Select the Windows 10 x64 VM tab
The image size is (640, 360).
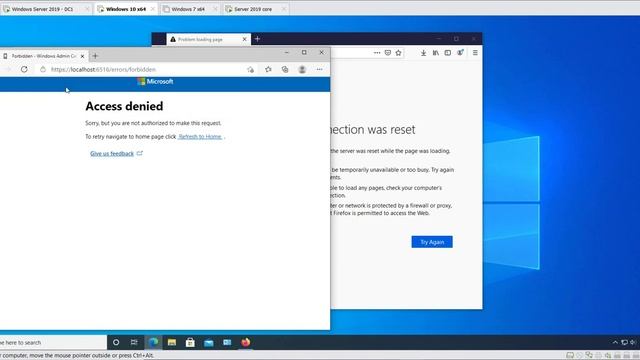coord(125,9)
